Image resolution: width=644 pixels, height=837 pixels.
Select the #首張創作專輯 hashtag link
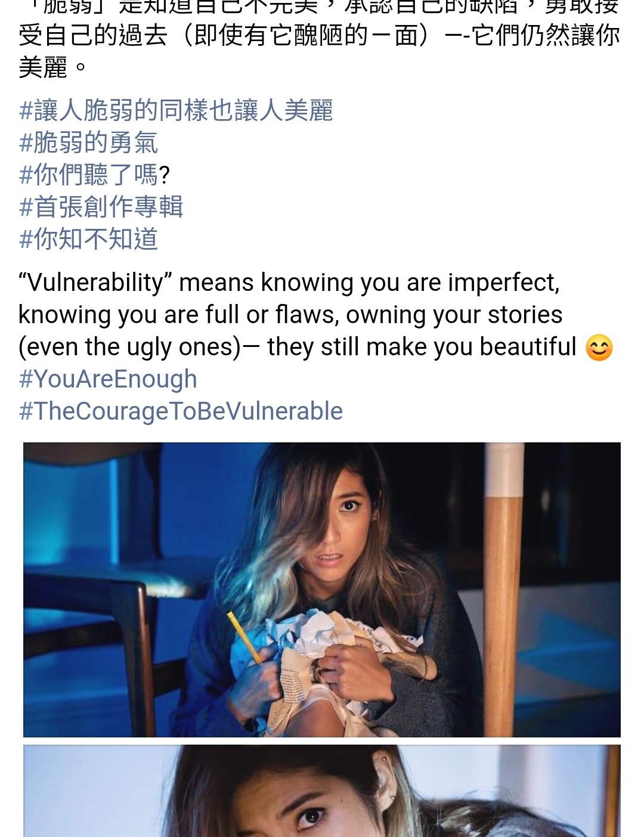point(101,207)
